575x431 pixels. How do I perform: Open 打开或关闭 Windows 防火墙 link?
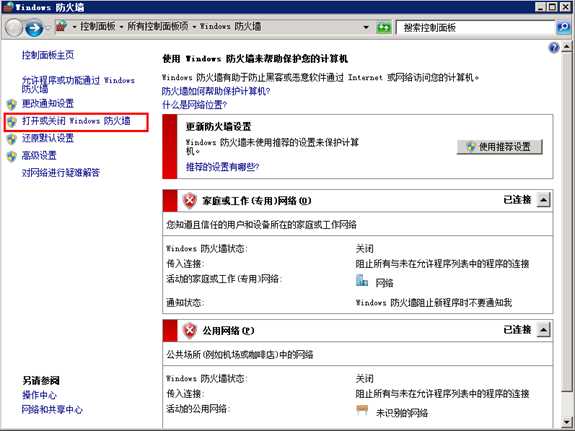pos(76,121)
